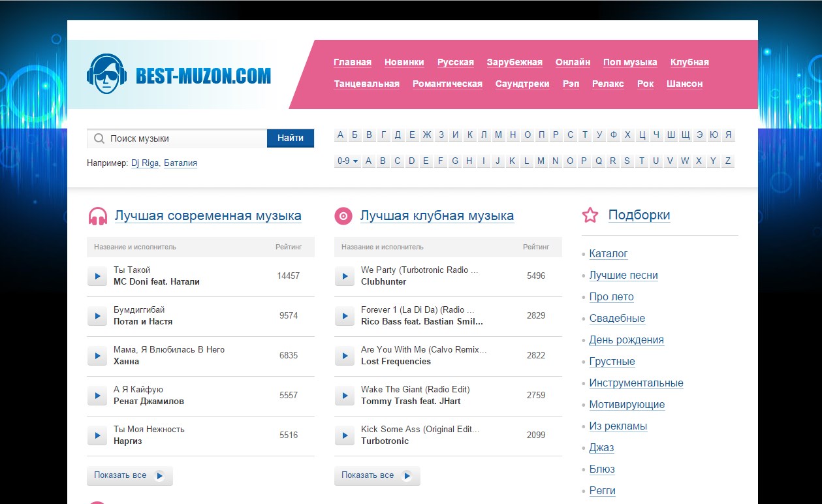Open the Мотивирующие collection
The width and height of the screenshot is (822, 504).
pos(627,405)
